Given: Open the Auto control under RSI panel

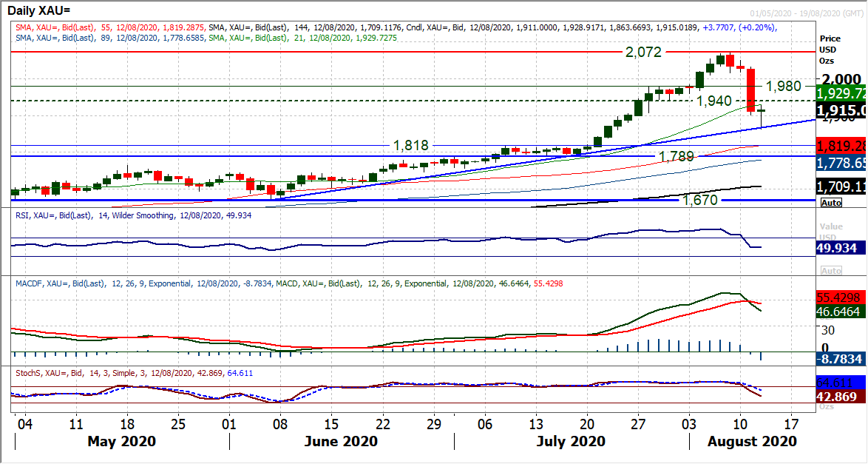Looking at the screenshot, I should point(832,270).
